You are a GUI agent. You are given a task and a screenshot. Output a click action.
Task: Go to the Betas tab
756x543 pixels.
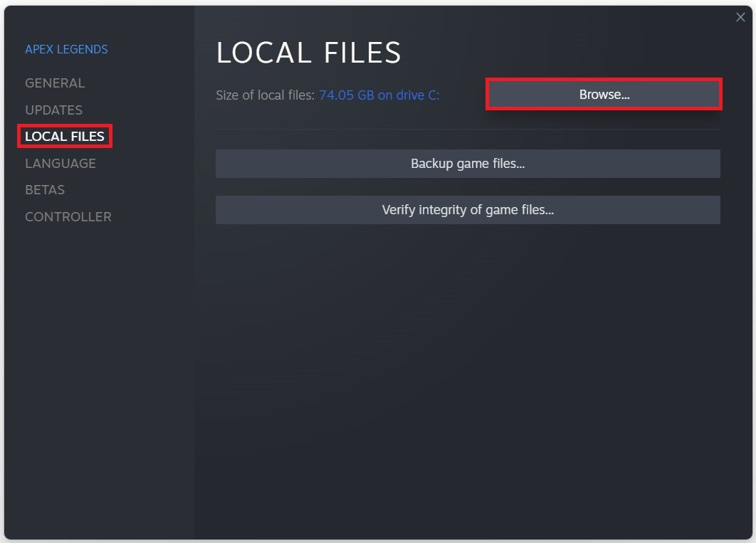[x=45, y=190]
